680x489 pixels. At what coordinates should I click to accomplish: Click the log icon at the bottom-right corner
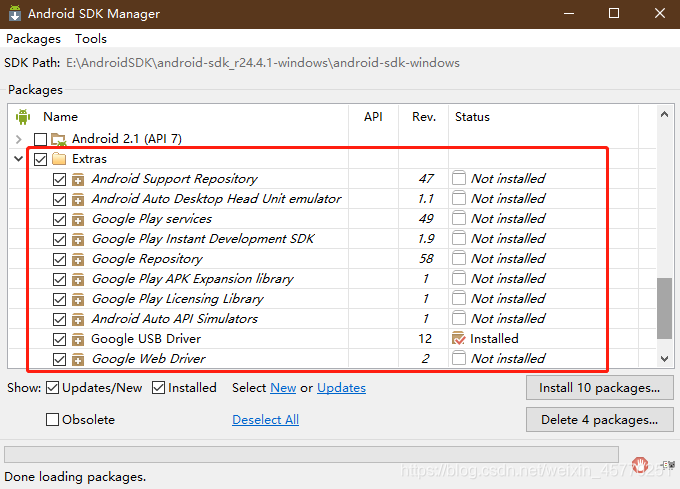coord(668,465)
